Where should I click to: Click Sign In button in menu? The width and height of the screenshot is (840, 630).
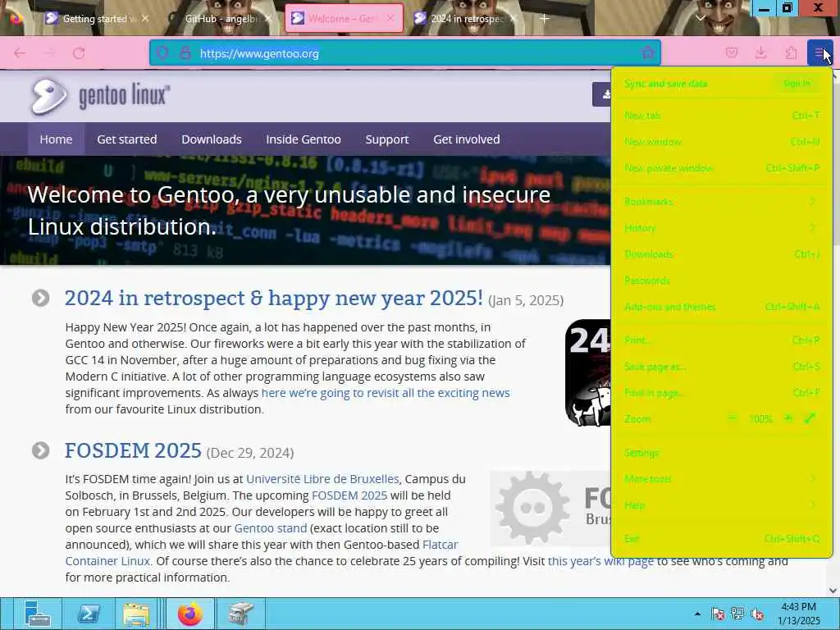(797, 83)
